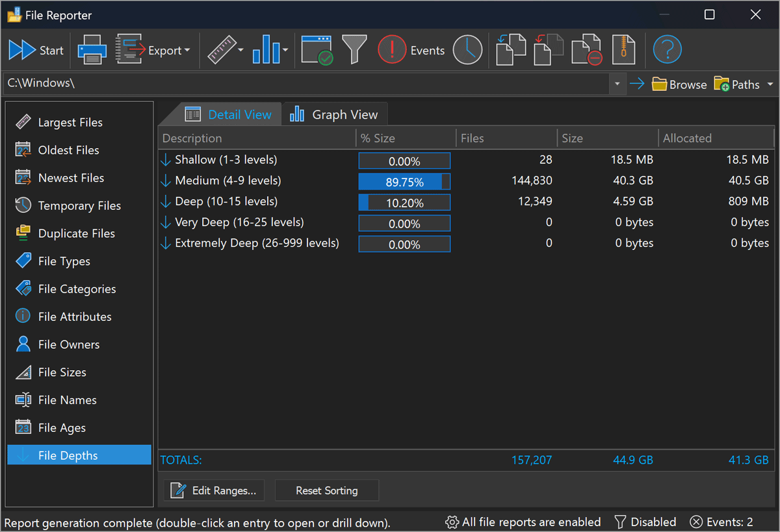Click the Reset Sorting button

click(326, 490)
